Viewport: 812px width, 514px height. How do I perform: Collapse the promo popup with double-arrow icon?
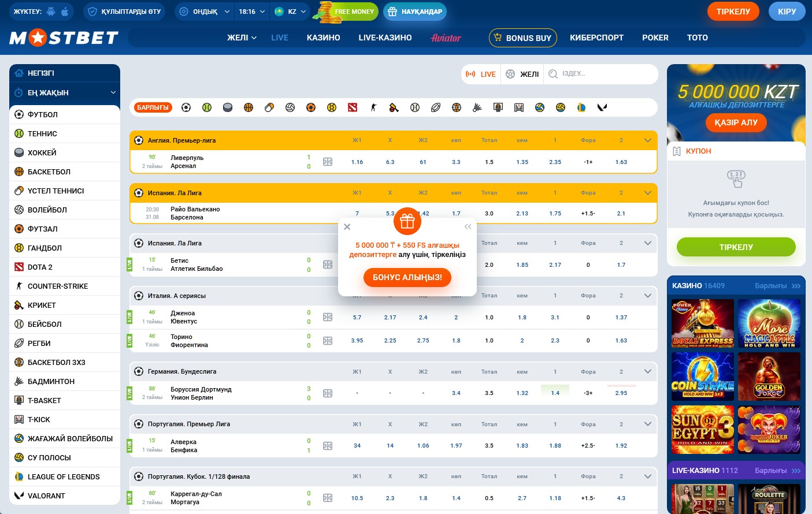pyautogui.click(x=468, y=227)
